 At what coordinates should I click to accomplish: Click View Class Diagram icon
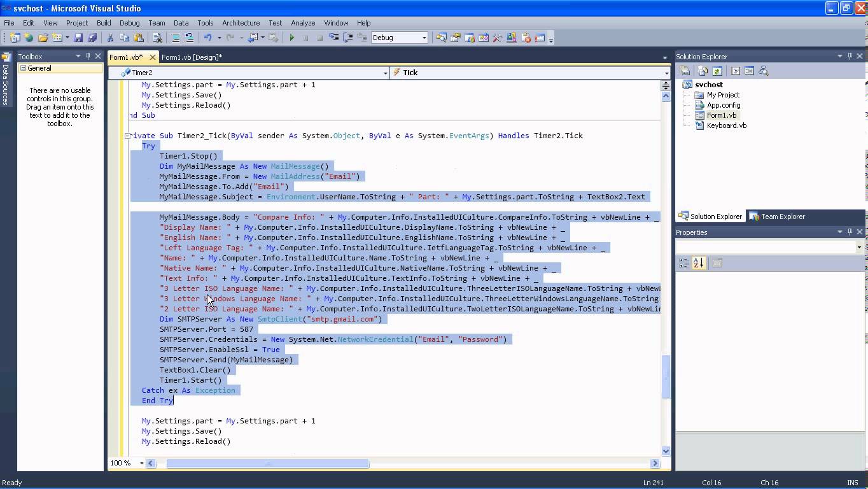pyautogui.click(x=764, y=71)
